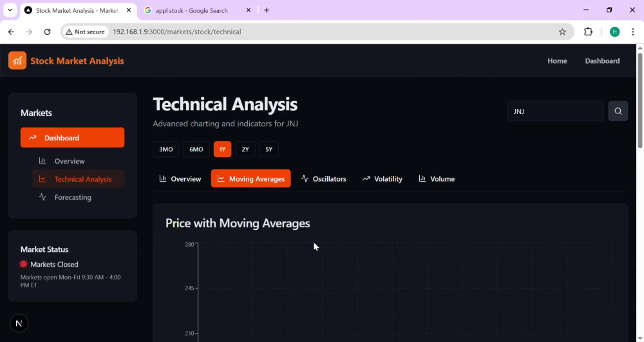Click the Next.js N badge icon
The width and height of the screenshot is (644, 342).
point(19,323)
